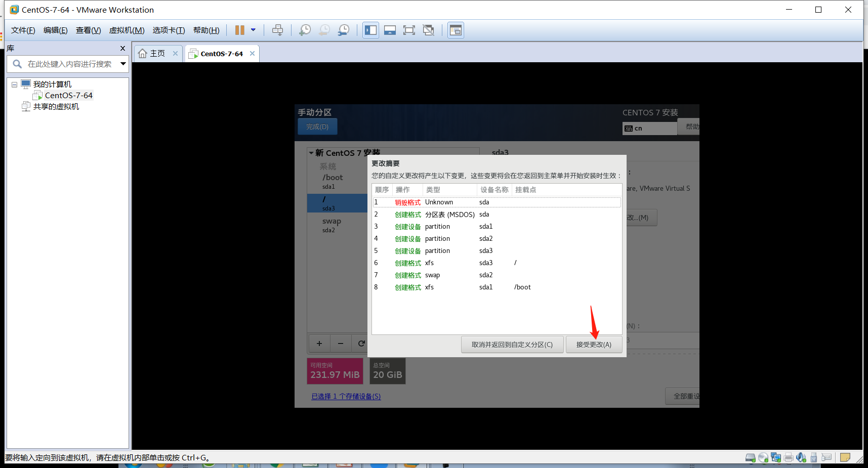Image resolution: width=868 pixels, height=468 pixels.
Task: Select row 8 创建格式 xfs /boot
Action: tap(497, 287)
